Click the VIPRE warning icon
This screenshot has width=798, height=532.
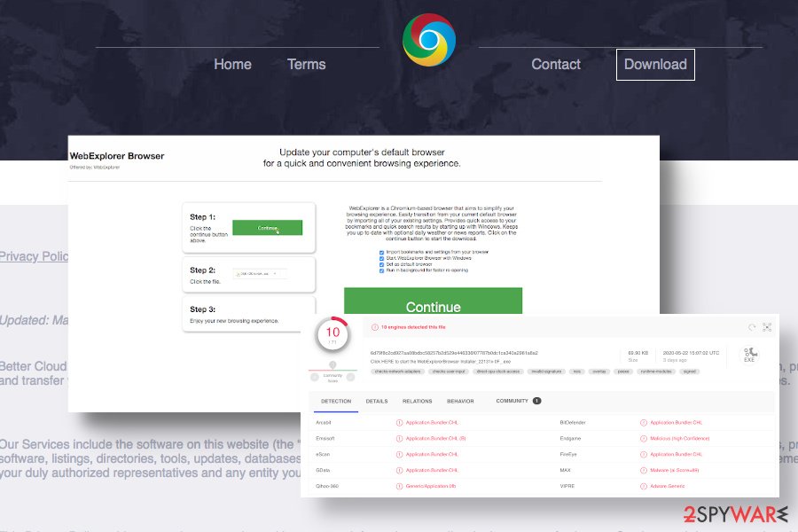pyautogui.click(x=644, y=486)
